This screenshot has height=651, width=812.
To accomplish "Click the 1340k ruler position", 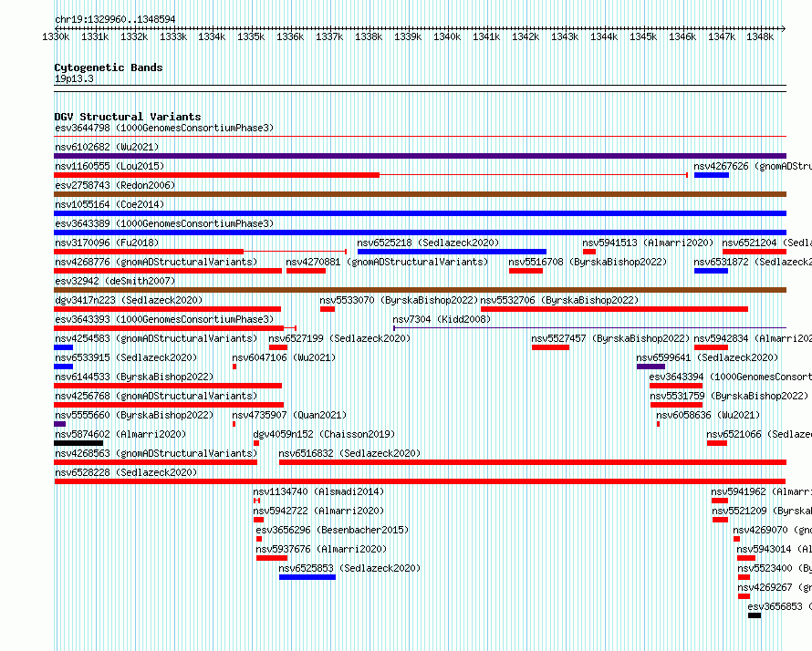I will coord(447,36).
